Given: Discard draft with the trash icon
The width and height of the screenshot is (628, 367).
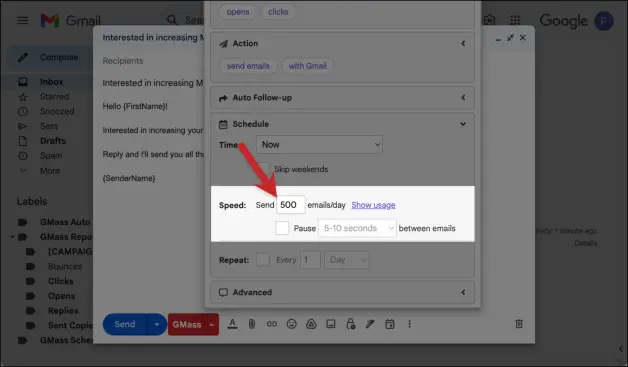Looking at the screenshot, I should click(519, 324).
